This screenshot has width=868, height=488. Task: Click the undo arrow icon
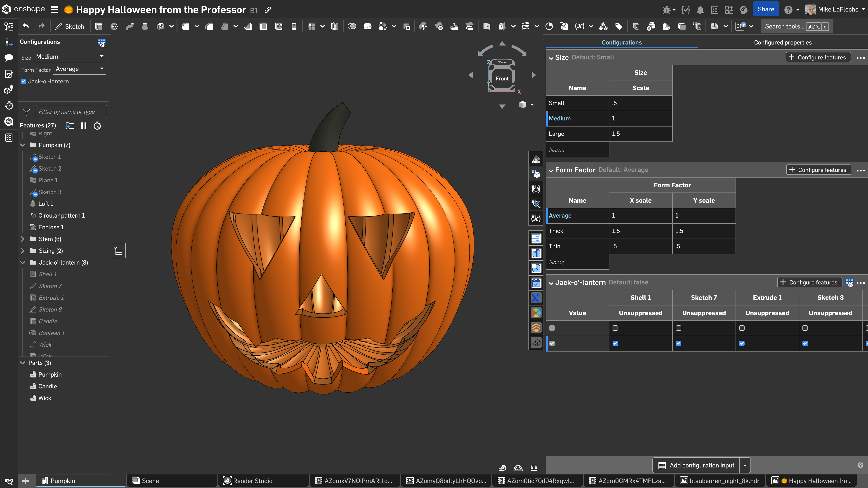click(x=26, y=26)
